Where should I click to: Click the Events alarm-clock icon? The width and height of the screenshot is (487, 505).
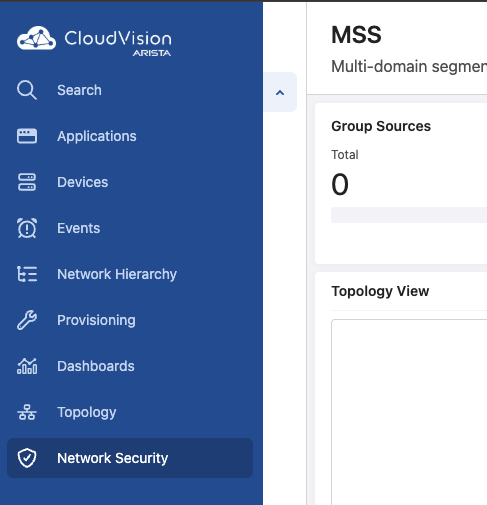coord(27,228)
